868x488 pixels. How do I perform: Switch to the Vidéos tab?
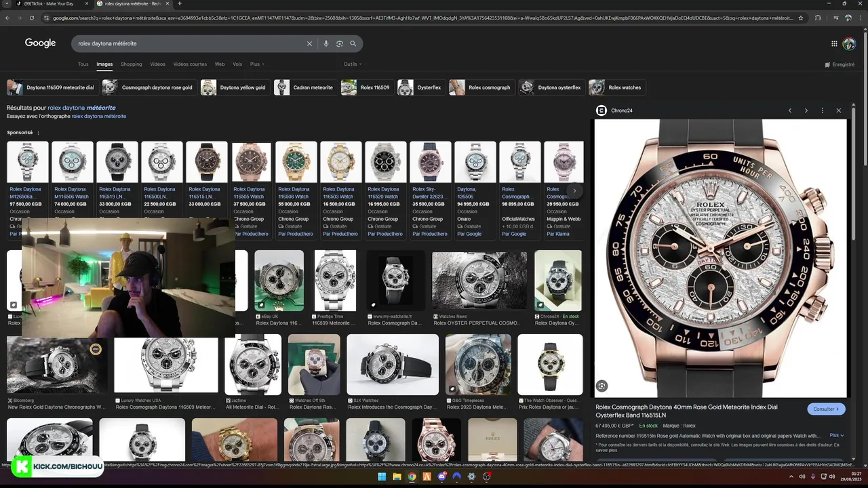pyautogui.click(x=157, y=64)
